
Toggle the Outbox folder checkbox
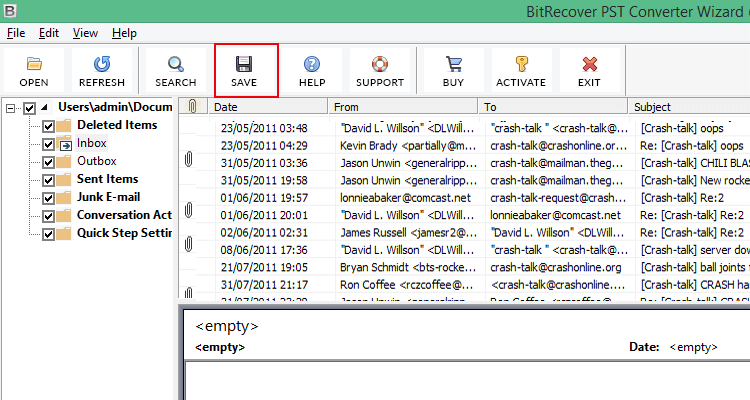click(x=48, y=162)
